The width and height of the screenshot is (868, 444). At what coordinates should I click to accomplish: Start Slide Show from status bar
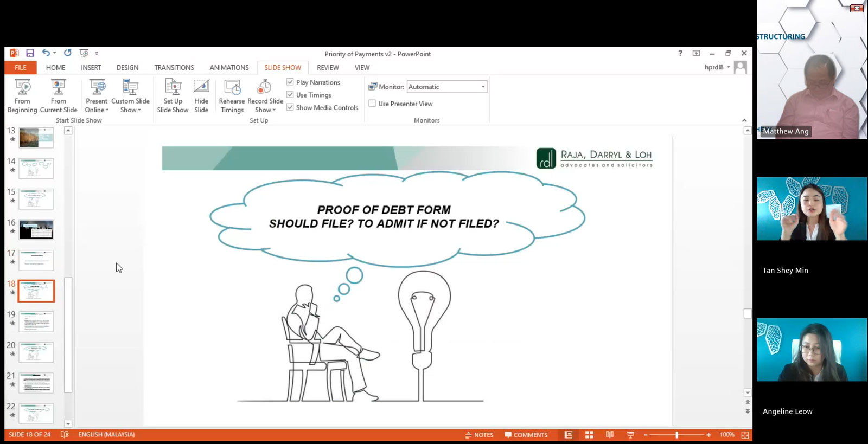pos(630,435)
